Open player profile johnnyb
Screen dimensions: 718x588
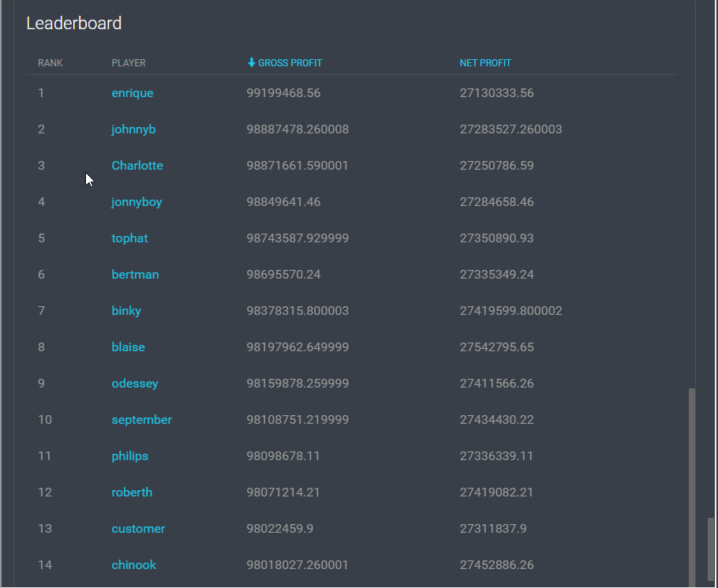(x=133, y=129)
